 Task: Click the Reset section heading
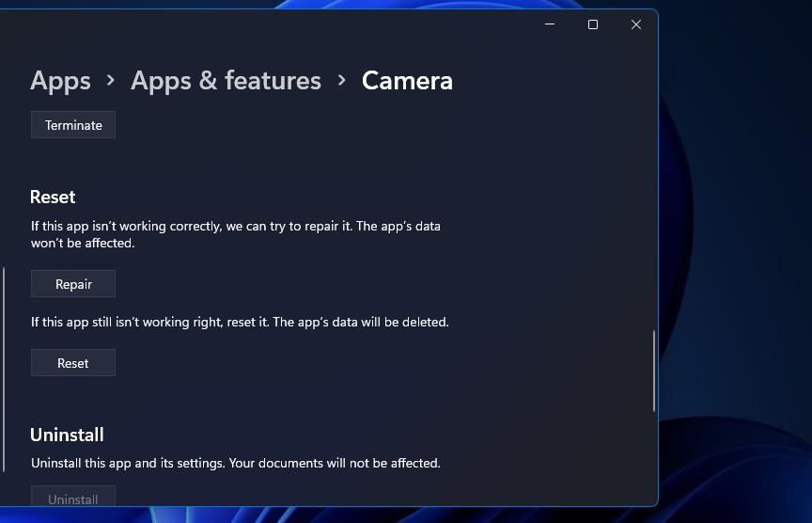[x=53, y=197]
